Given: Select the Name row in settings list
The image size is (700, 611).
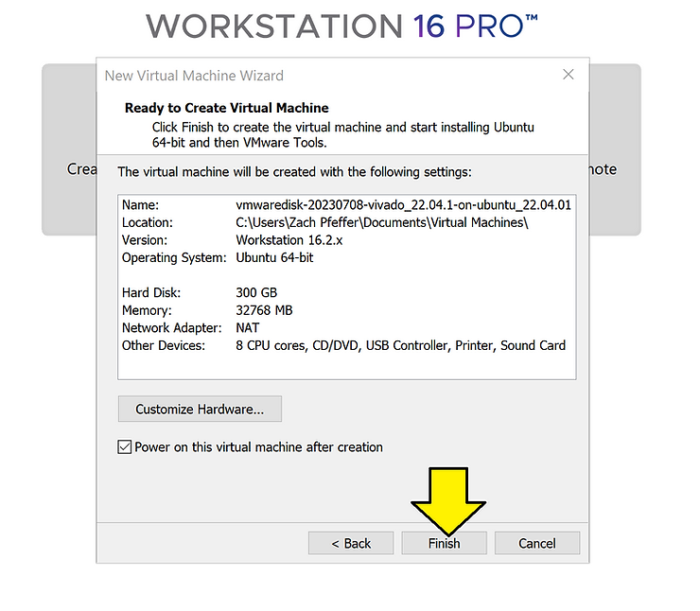Looking at the screenshot, I should point(346,204).
